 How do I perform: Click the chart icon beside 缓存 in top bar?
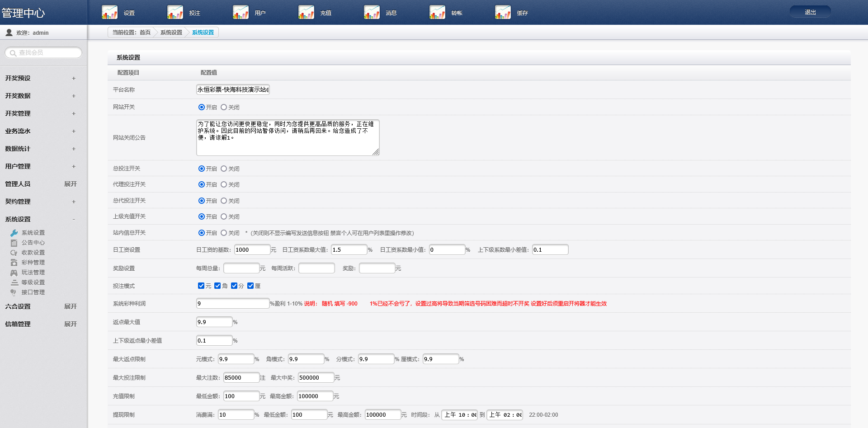pos(503,12)
